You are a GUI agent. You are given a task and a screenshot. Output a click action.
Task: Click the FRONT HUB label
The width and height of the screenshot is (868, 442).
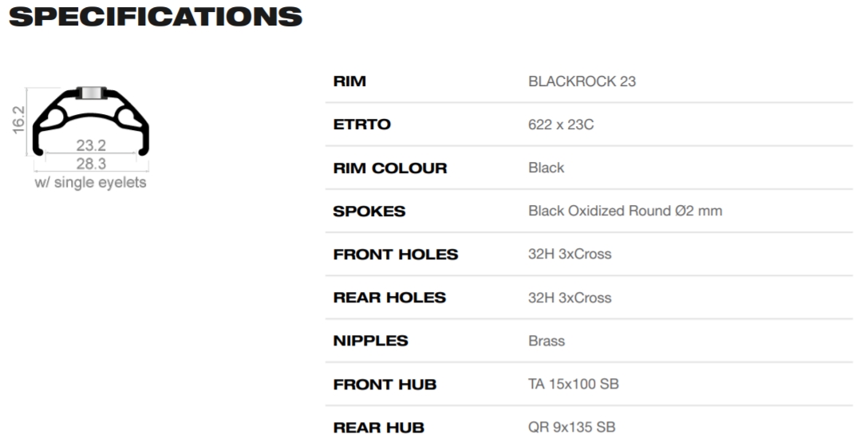pyautogui.click(x=385, y=384)
